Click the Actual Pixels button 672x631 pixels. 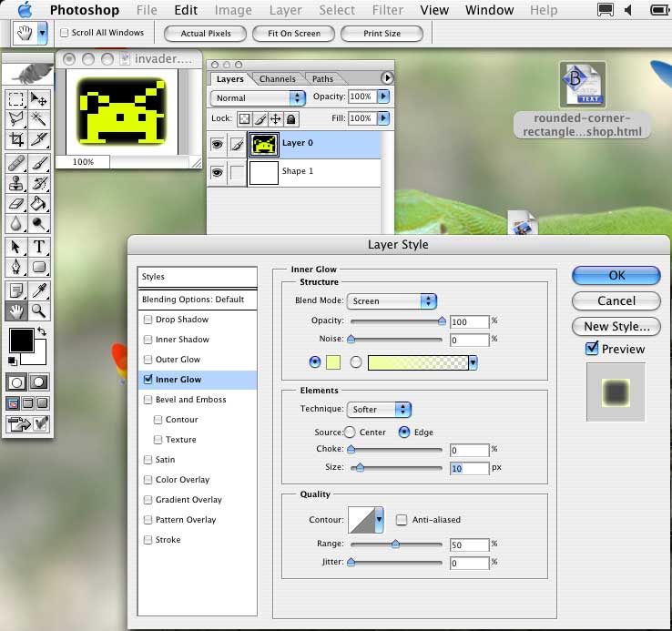(205, 34)
